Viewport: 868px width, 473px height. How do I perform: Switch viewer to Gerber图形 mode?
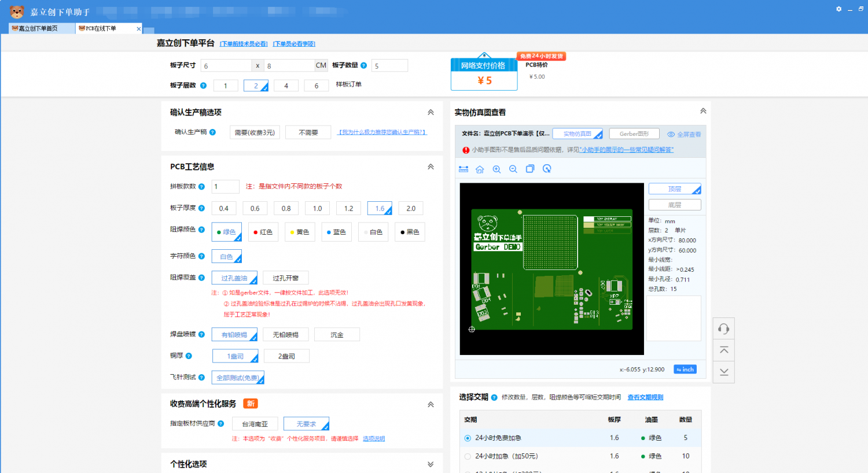[634, 134]
